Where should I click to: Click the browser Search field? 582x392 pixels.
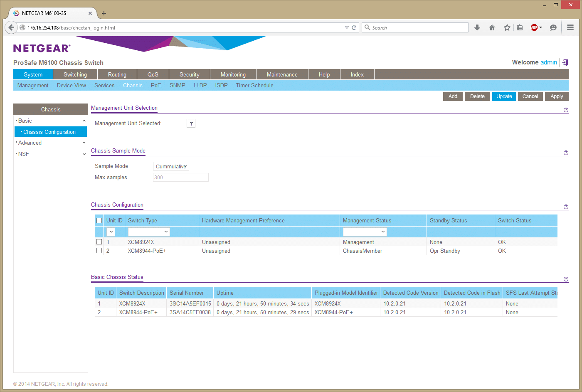coord(415,27)
